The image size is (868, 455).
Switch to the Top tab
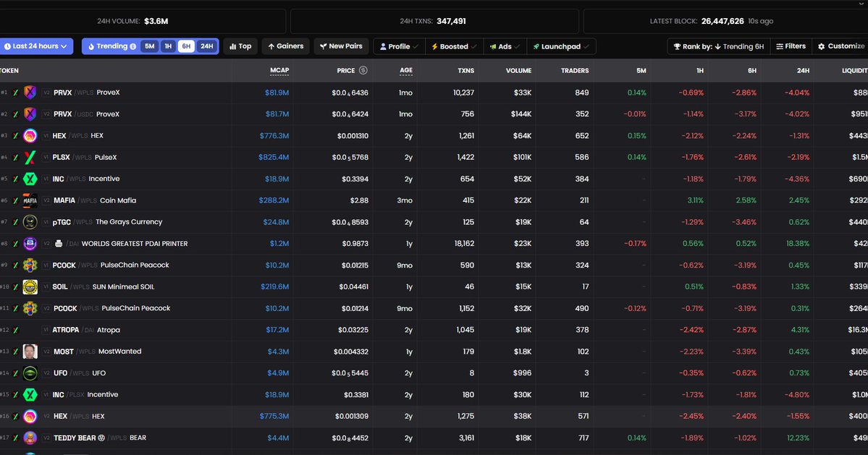pos(241,46)
